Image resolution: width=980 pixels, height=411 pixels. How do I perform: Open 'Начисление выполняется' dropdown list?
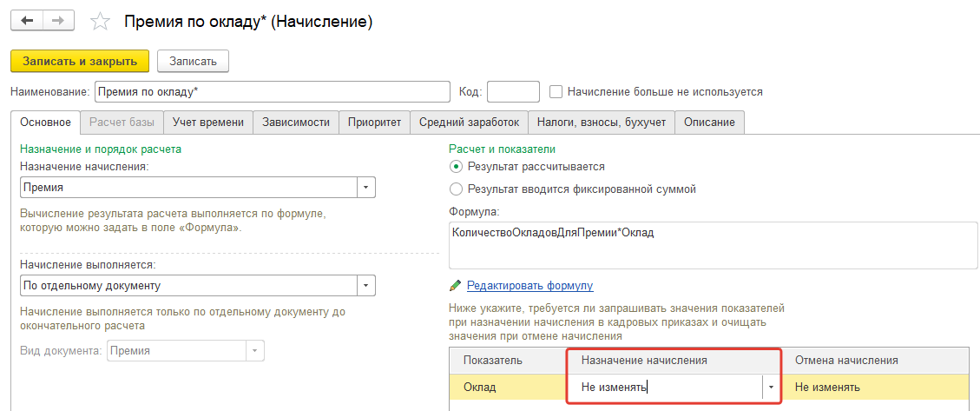coord(366,285)
